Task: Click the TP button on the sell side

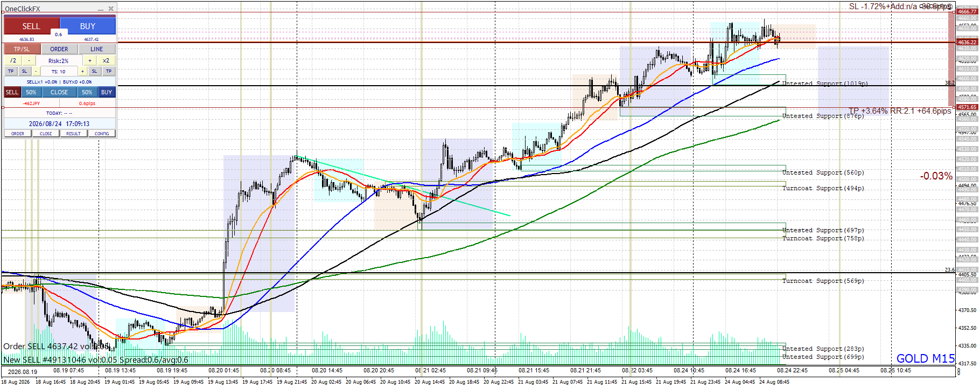Action: (x=11, y=71)
